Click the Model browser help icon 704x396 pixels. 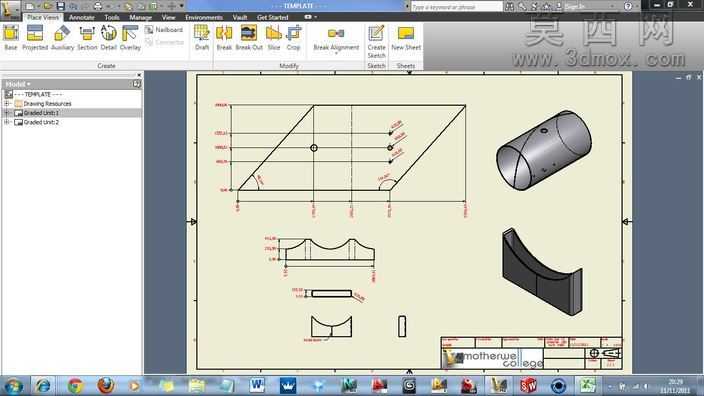coord(136,84)
